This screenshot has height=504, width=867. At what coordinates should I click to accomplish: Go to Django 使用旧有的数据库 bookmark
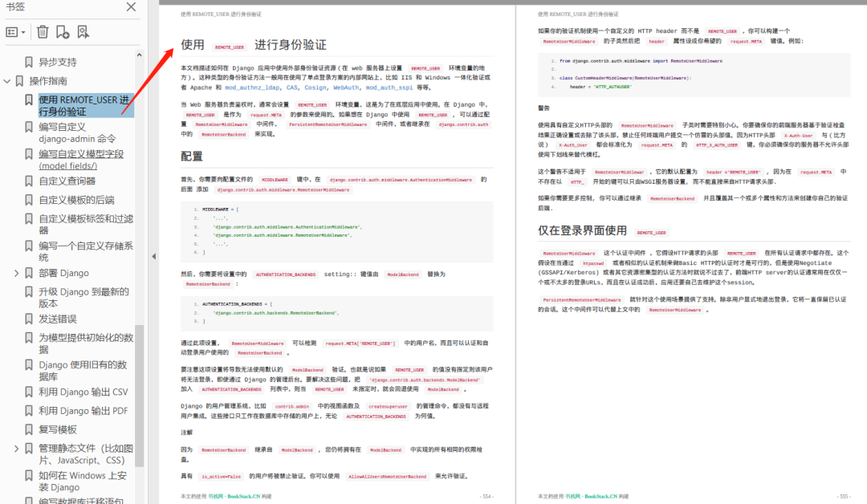click(83, 370)
